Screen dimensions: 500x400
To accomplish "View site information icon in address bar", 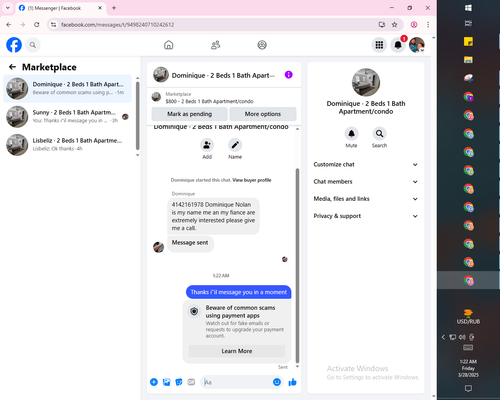I will click(x=54, y=24).
